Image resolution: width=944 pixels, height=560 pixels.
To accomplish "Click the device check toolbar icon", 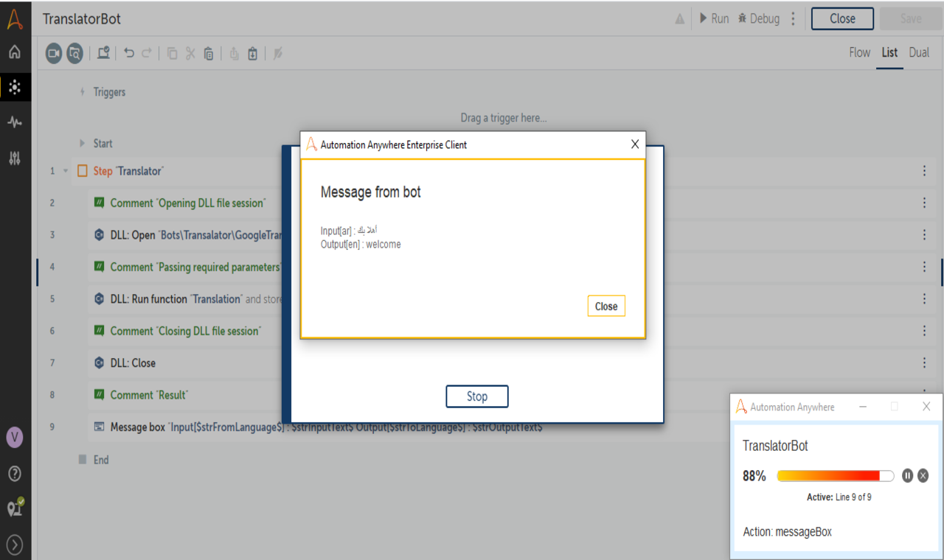I will point(104,53).
